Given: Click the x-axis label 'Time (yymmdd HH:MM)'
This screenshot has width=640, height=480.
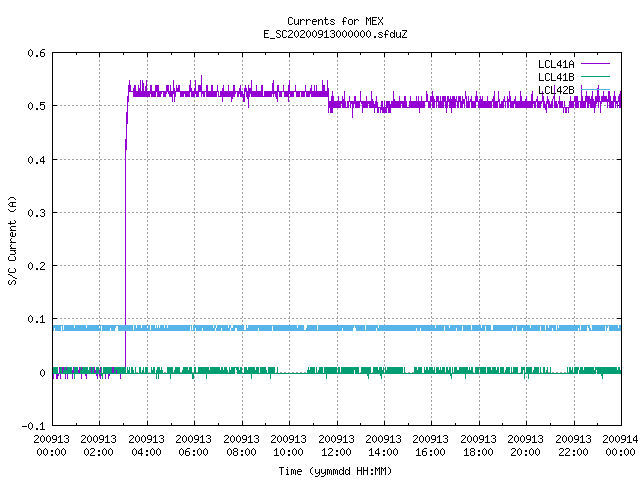Looking at the screenshot, I should click(x=335, y=471).
